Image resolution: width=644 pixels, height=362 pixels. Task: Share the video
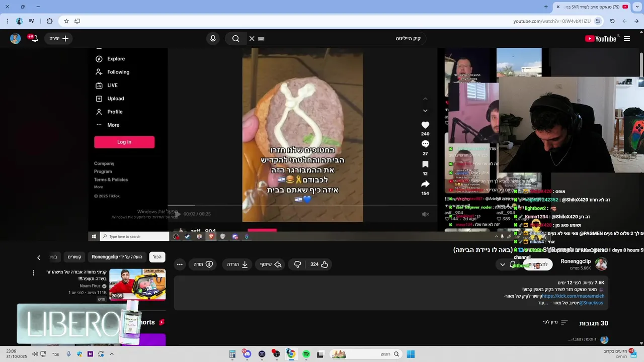click(271, 264)
